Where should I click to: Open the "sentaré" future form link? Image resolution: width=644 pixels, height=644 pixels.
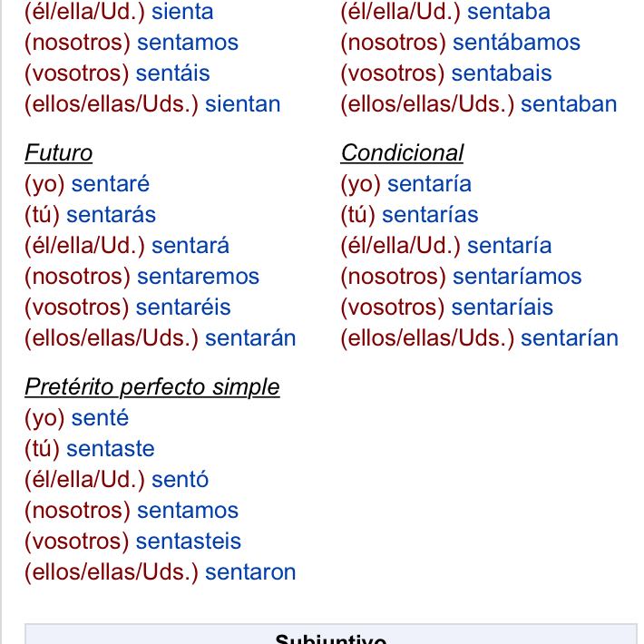pos(111,184)
